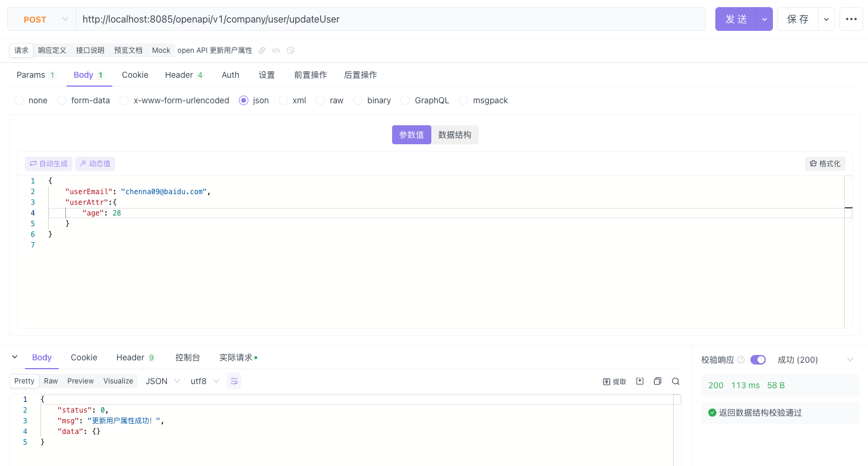
Task: Switch to the 预览文档 tab
Action: [128, 50]
